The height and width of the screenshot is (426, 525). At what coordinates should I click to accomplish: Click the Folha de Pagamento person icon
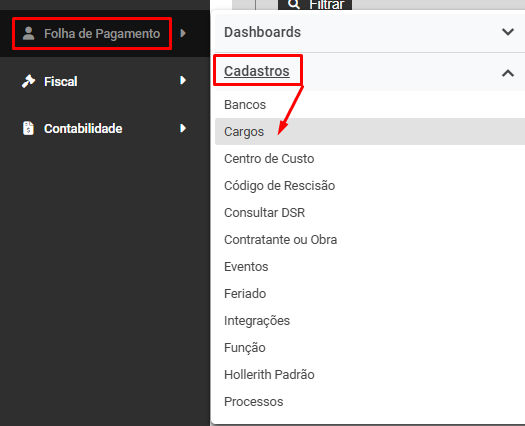[x=28, y=33]
